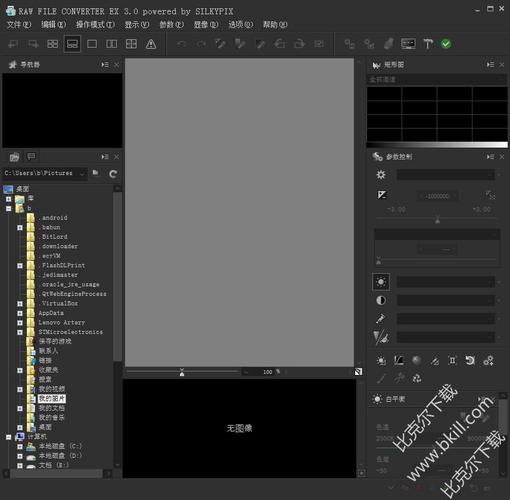This screenshot has height=500, width=510.
Task: Switch to four-pane split view layout
Action: coord(131,44)
